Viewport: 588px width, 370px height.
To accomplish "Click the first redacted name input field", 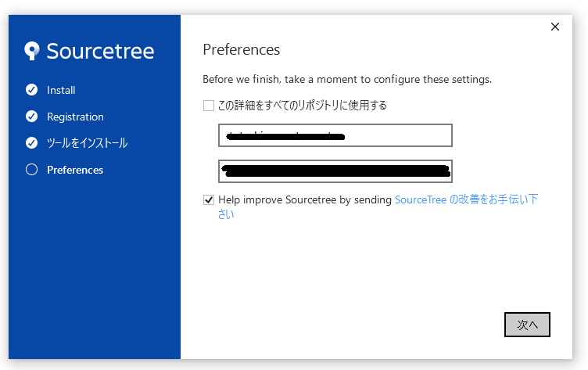I will [335, 135].
